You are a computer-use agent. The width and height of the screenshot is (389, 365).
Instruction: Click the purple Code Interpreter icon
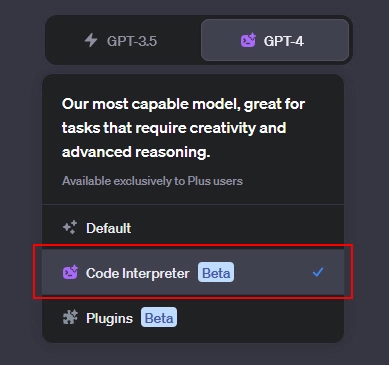point(70,273)
